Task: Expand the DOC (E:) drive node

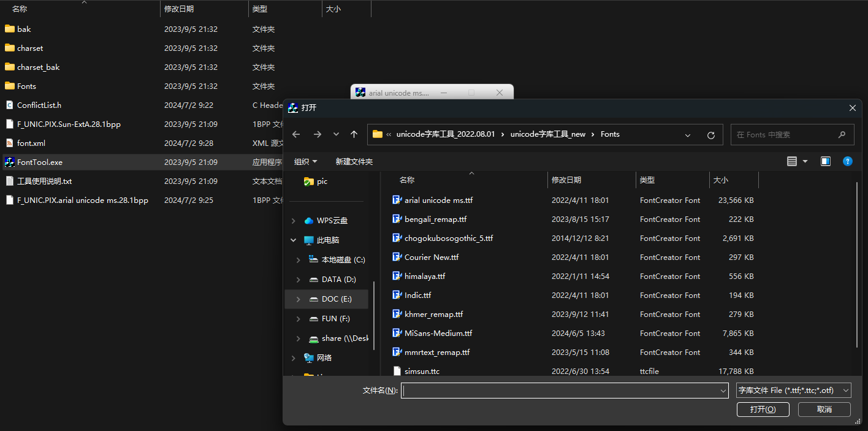Action: click(x=299, y=299)
